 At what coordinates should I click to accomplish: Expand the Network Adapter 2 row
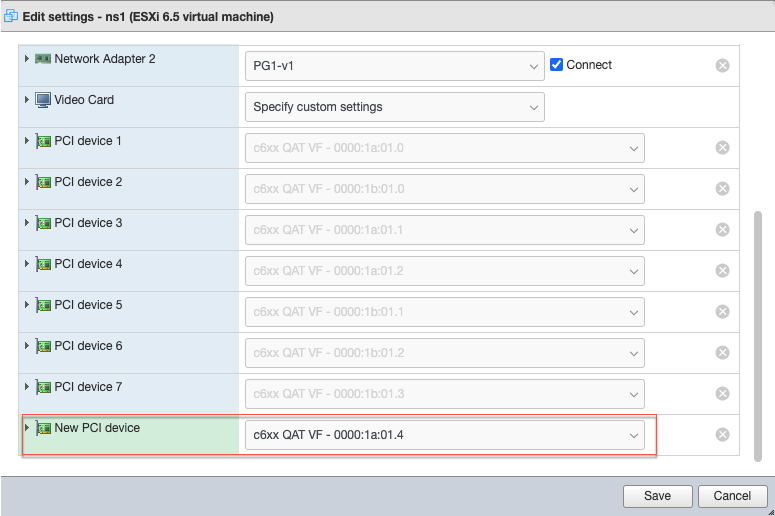[x=27, y=58]
